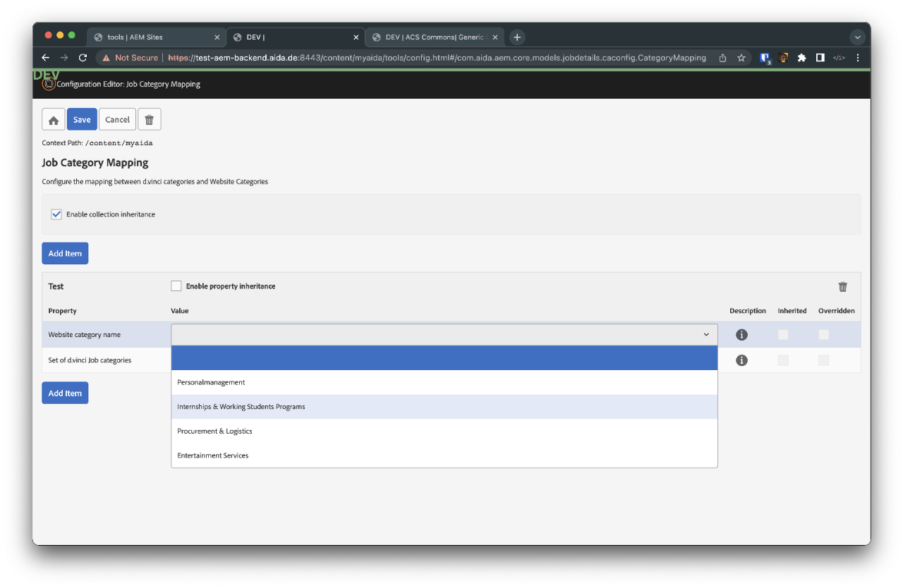Select Internships & Working Students Programs option
The height and width of the screenshot is (588, 903).
click(241, 407)
